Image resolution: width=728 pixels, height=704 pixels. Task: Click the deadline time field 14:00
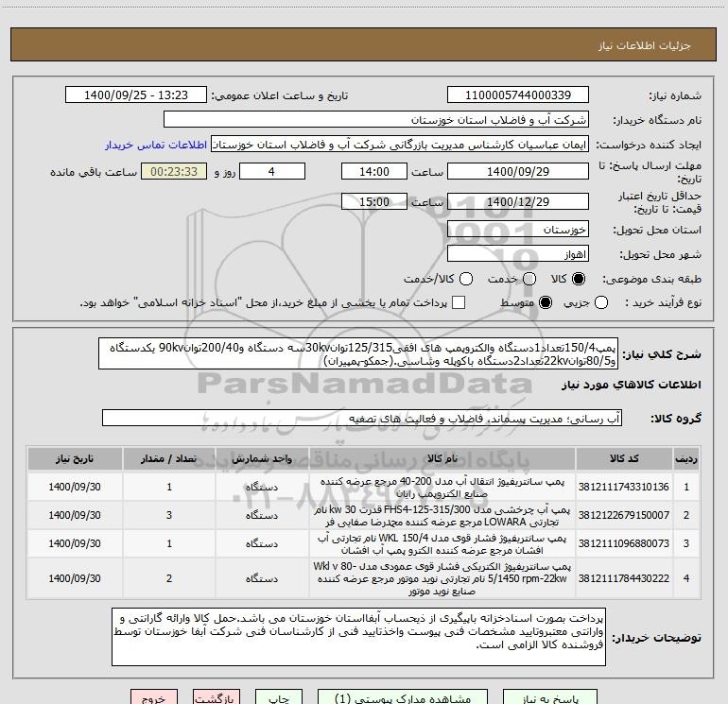(374, 172)
